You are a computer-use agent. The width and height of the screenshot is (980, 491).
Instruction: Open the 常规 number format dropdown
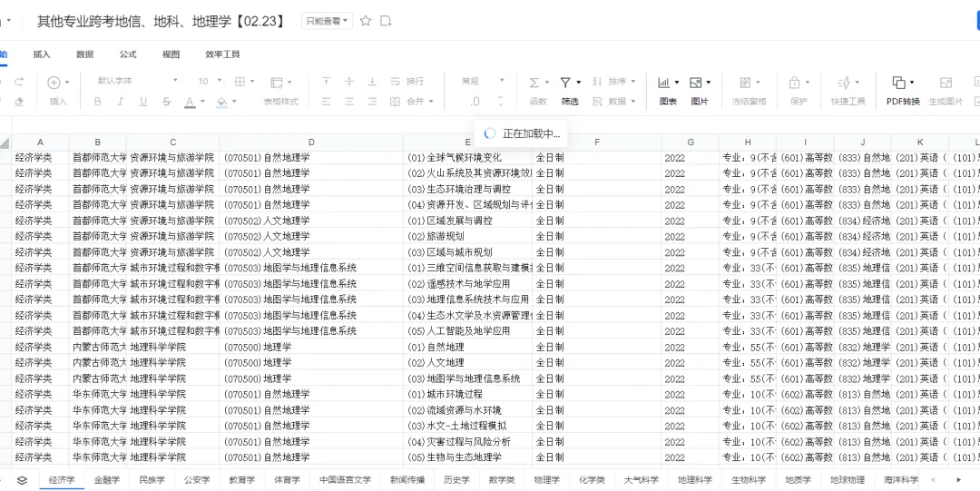pos(483,81)
